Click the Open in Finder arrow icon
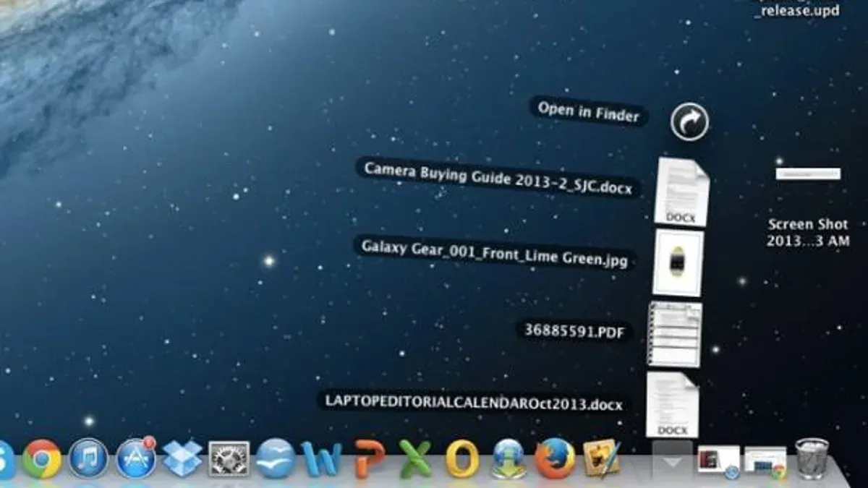The height and width of the screenshot is (488, 868). pos(689,121)
